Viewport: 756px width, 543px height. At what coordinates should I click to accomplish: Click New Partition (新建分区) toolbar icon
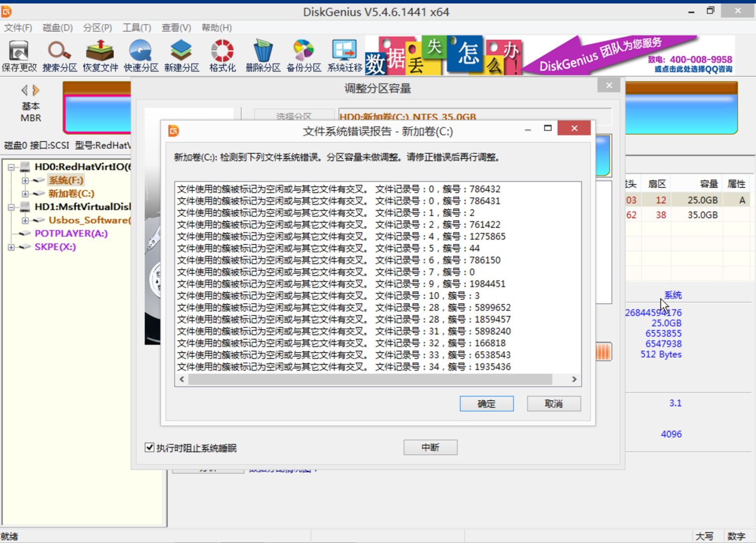pyautogui.click(x=182, y=55)
